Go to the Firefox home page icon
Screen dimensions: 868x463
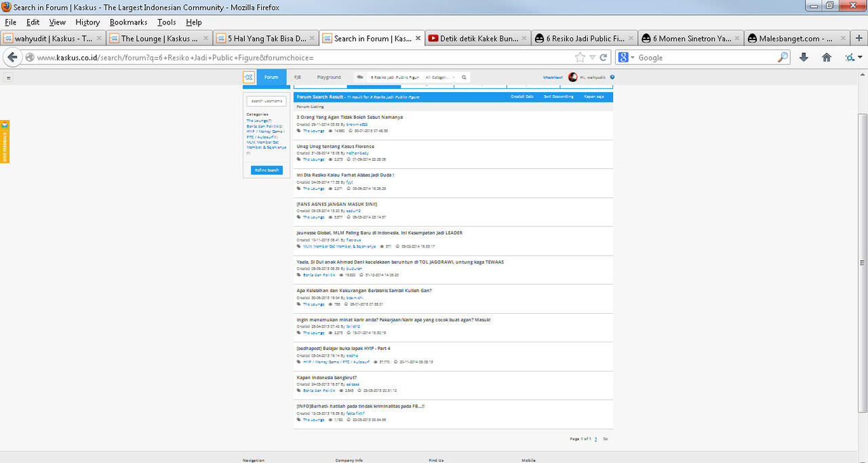(x=827, y=58)
